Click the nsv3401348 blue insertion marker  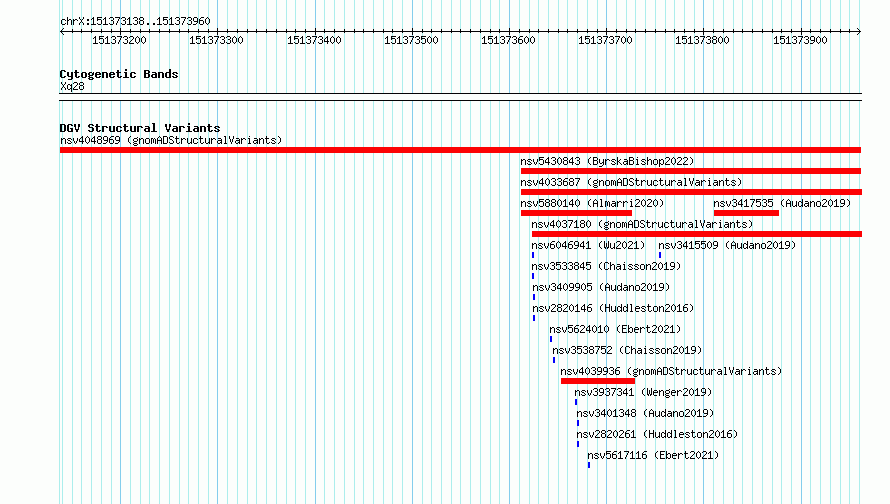click(578, 423)
